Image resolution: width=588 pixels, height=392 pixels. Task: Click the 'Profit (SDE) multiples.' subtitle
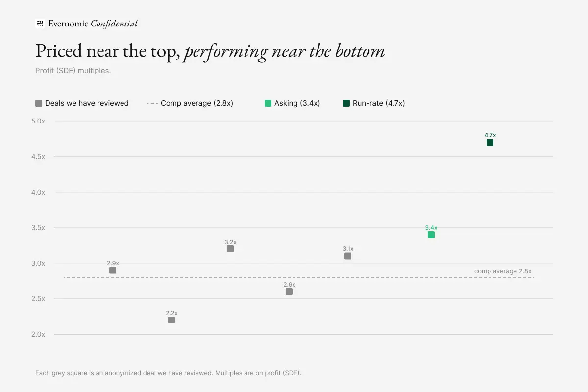[x=73, y=71]
